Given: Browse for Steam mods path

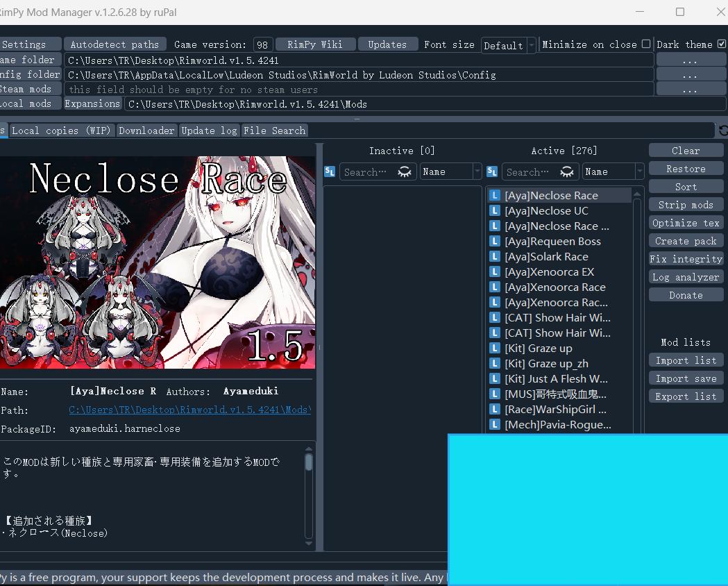Looking at the screenshot, I should click(x=690, y=89).
